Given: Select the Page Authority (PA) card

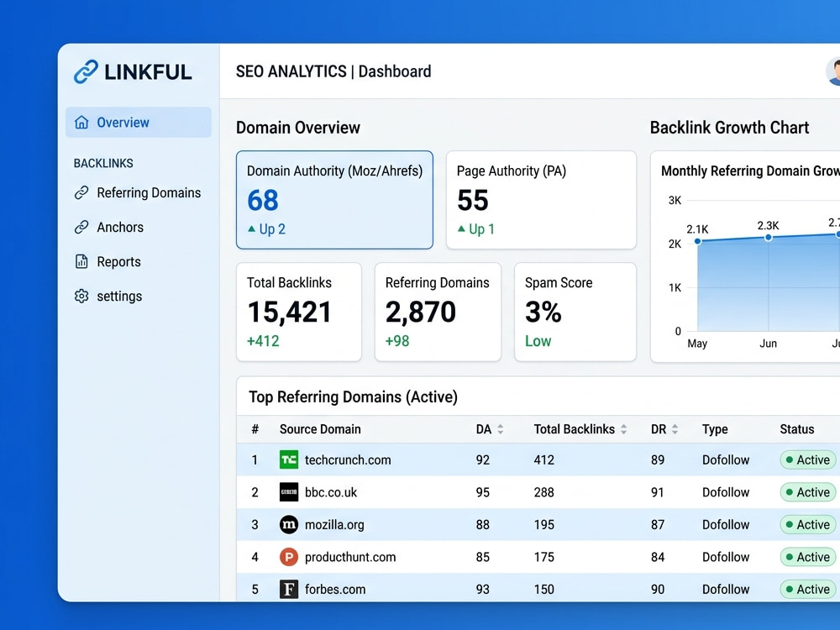Looking at the screenshot, I should coord(541,200).
